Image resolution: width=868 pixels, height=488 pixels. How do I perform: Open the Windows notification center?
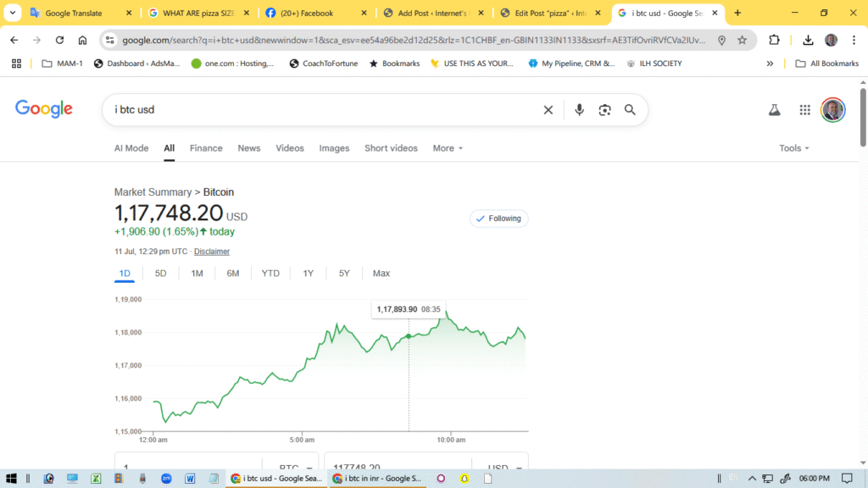pos(847,479)
